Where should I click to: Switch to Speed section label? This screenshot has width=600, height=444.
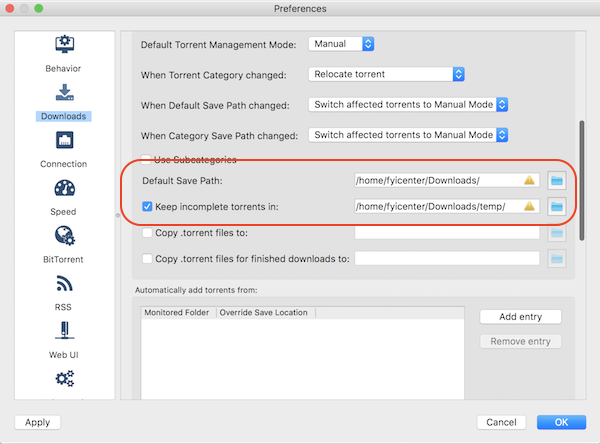[63, 212]
